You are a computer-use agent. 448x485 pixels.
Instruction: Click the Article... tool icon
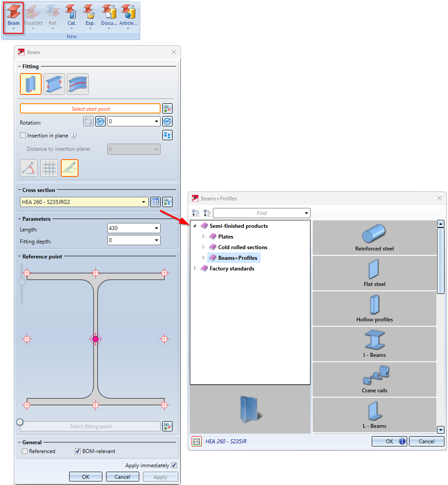pyautogui.click(x=128, y=18)
